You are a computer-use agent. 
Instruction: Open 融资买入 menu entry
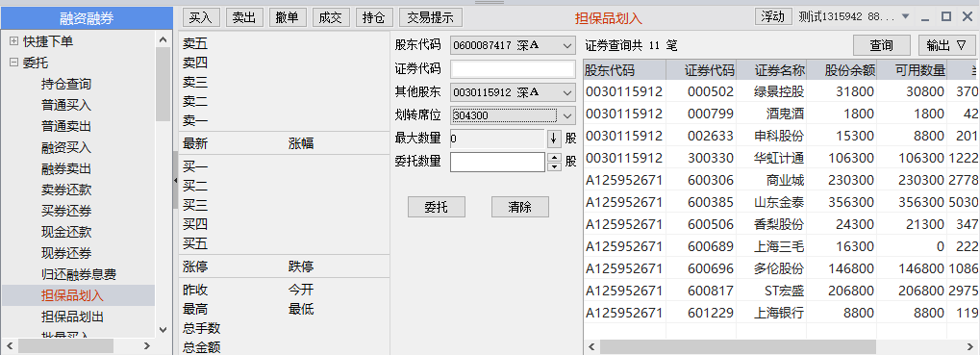66,147
